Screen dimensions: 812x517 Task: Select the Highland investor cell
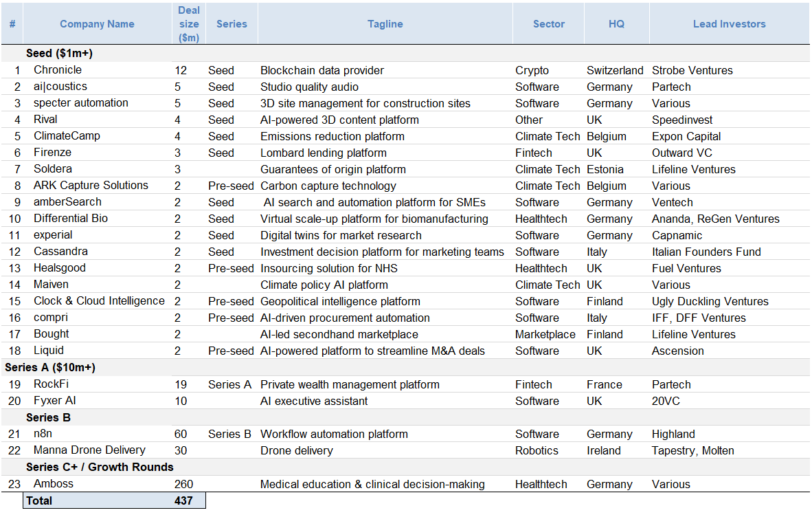pyautogui.click(x=673, y=434)
